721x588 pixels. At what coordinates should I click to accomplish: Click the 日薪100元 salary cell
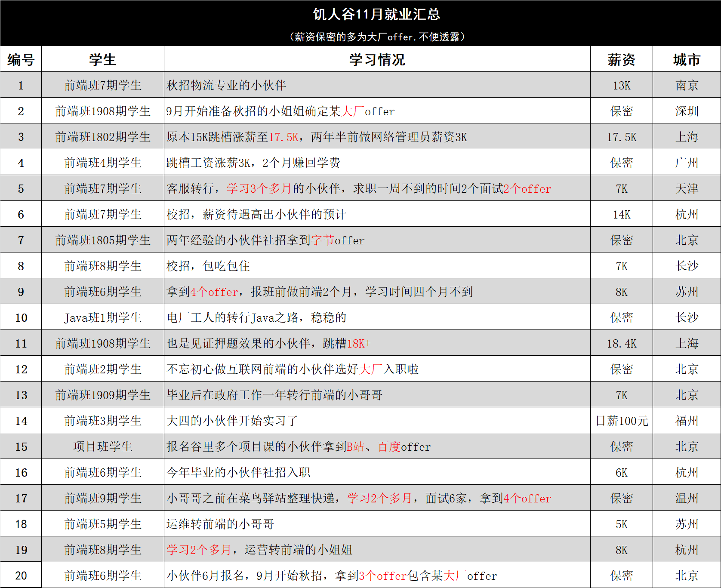tap(622, 421)
